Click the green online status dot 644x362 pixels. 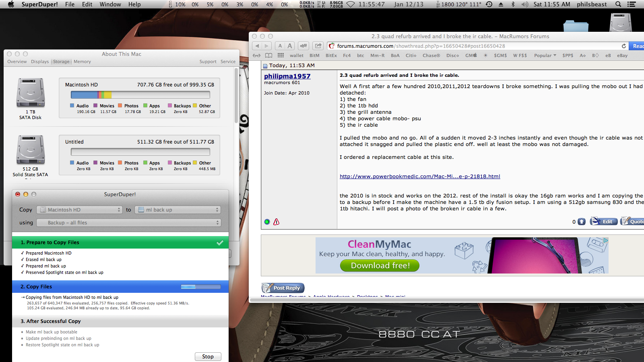(x=267, y=222)
